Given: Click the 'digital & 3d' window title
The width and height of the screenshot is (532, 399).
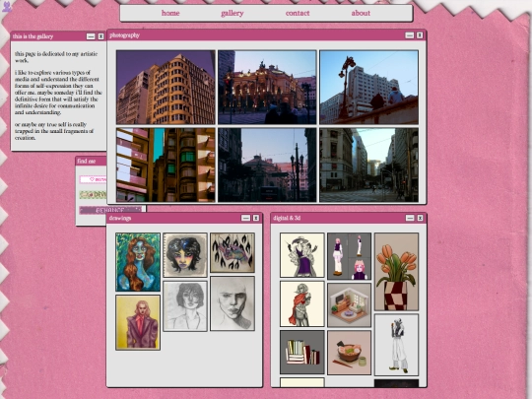Looking at the screenshot, I should coord(287,218).
